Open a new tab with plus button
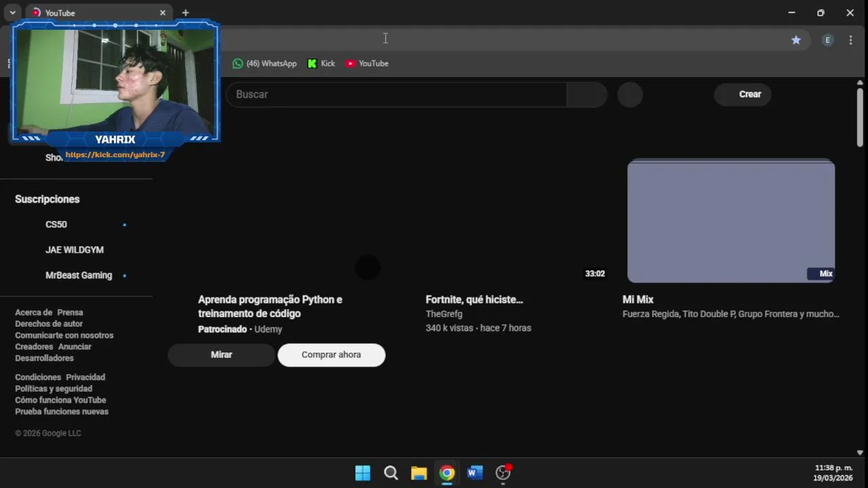The width and height of the screenshot is (868, 488). (x=185, y=13)
